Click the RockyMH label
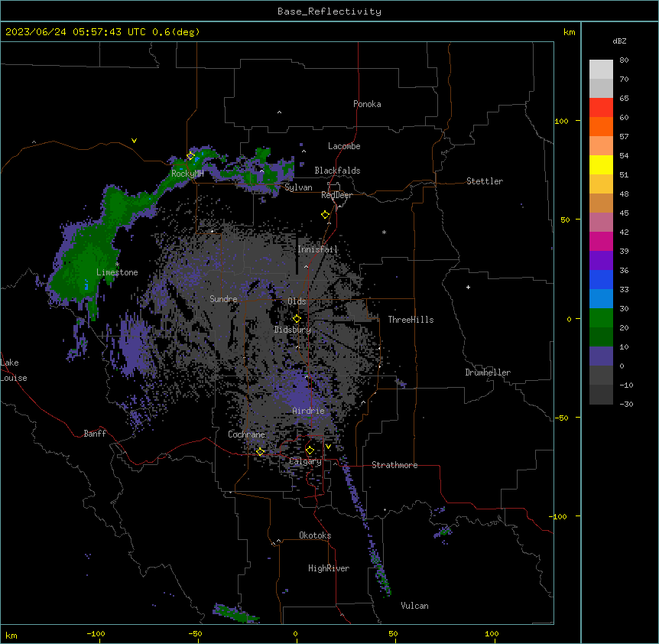The image size is (659, 644). (187, 174)
